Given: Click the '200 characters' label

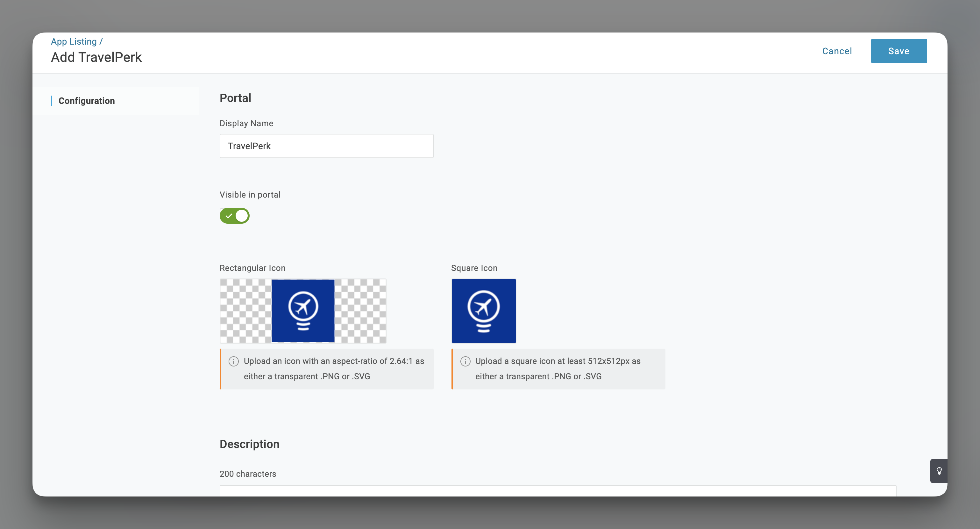Looking at the screenshot, I should (248, 474).
